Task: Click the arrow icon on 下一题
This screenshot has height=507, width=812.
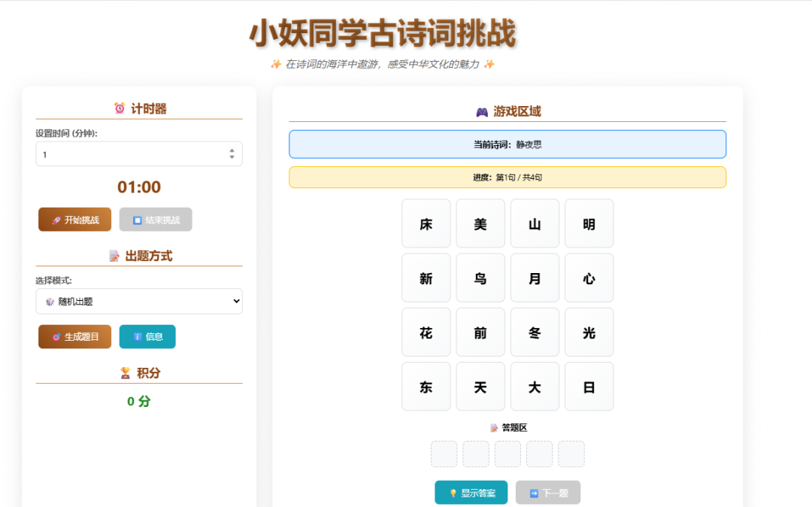Action: (x=534, y=493)
